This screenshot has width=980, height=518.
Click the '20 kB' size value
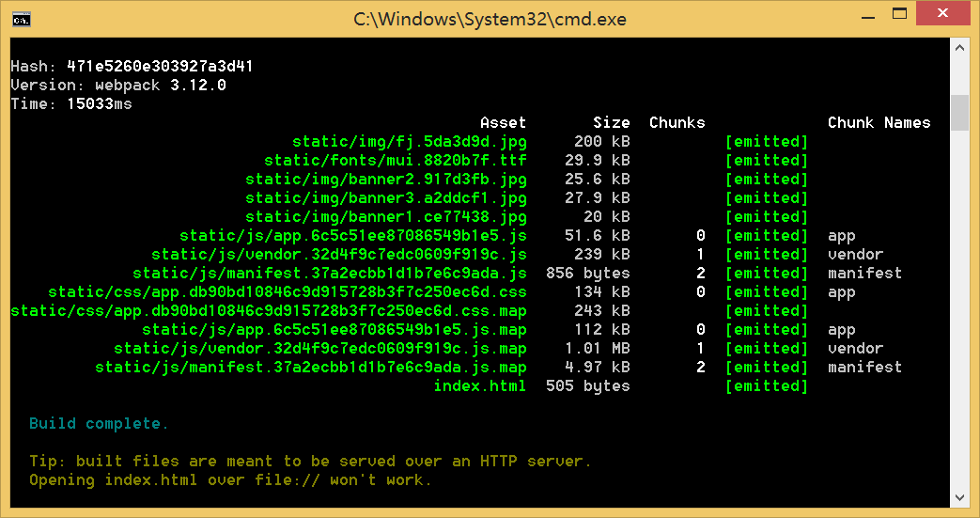pyautogui.click(x=606, y=216)
